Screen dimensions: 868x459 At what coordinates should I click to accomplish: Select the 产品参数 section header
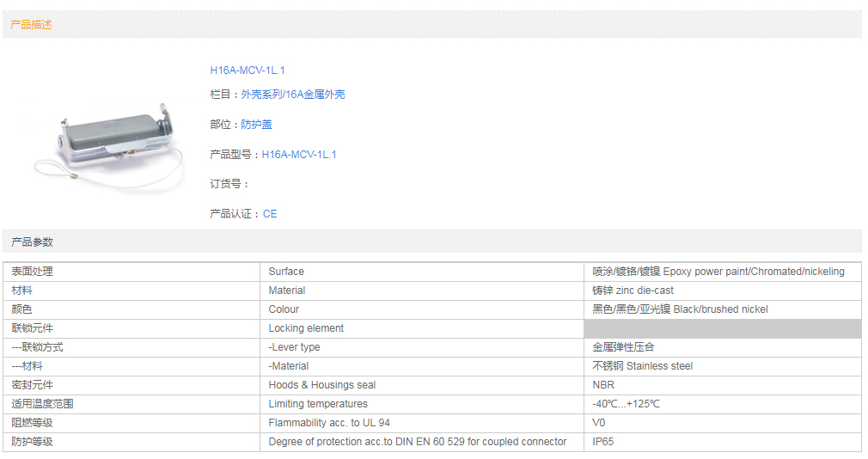click(x=32, y=242)
